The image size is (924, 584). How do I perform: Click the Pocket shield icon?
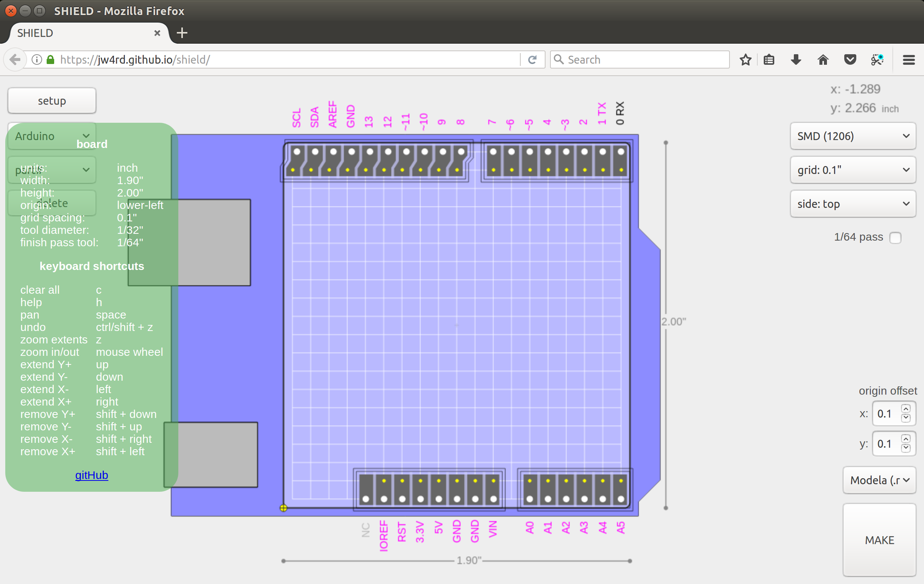click(x=850, y=59)
